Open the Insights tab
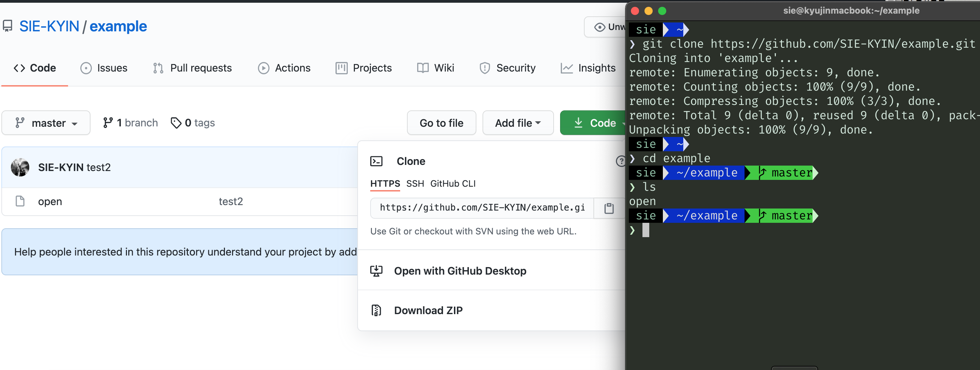The width and height of the screenshot is (980, 370). pos(588,68)
